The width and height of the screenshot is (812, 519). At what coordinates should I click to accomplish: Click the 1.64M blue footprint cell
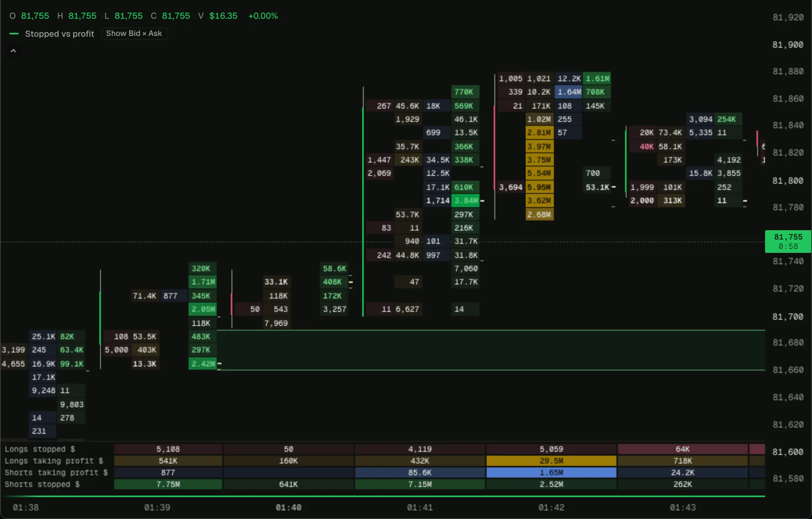(569, 92)
